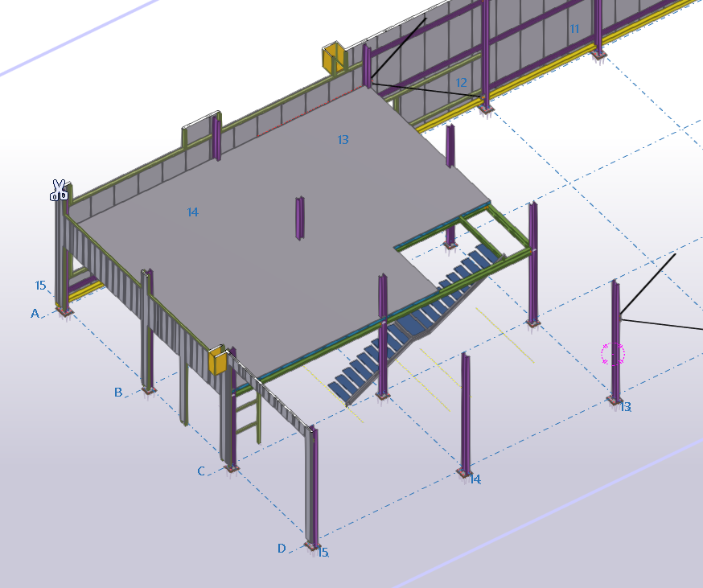Select grid label B

(x=118, y=393)
